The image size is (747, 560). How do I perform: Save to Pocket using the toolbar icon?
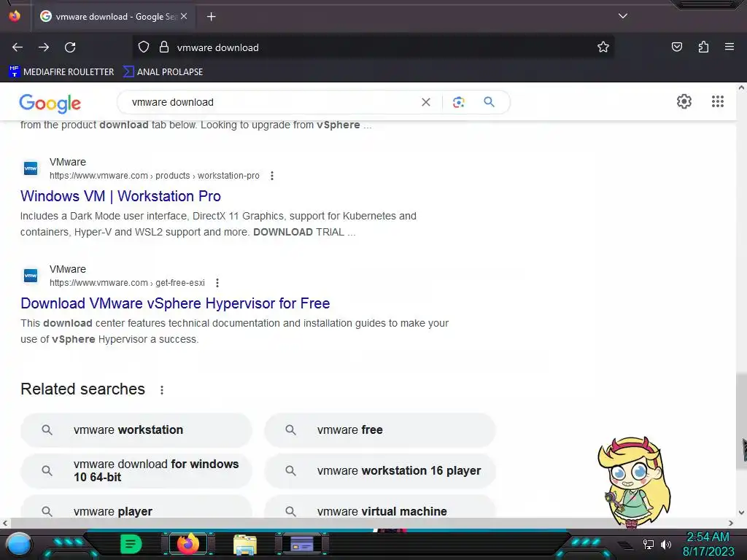(677, 47)
